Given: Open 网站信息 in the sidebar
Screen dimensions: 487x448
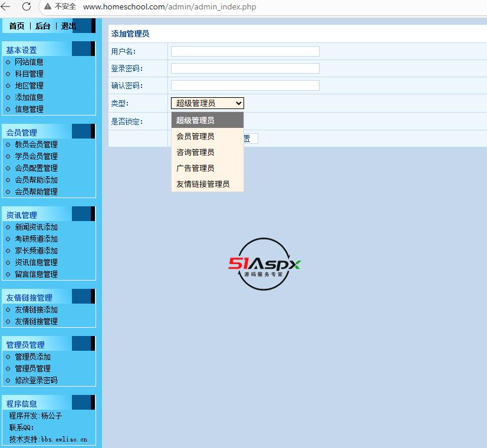Looking at the screenshot, I should [29, 62].
